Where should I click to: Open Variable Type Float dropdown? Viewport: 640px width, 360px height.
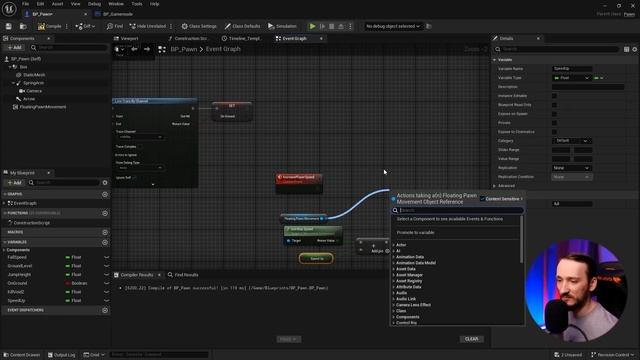point(571,78)
